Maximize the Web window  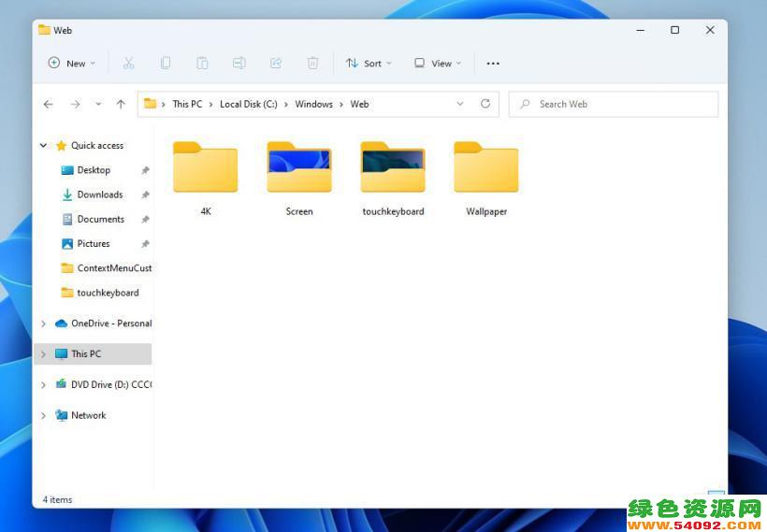675,30
